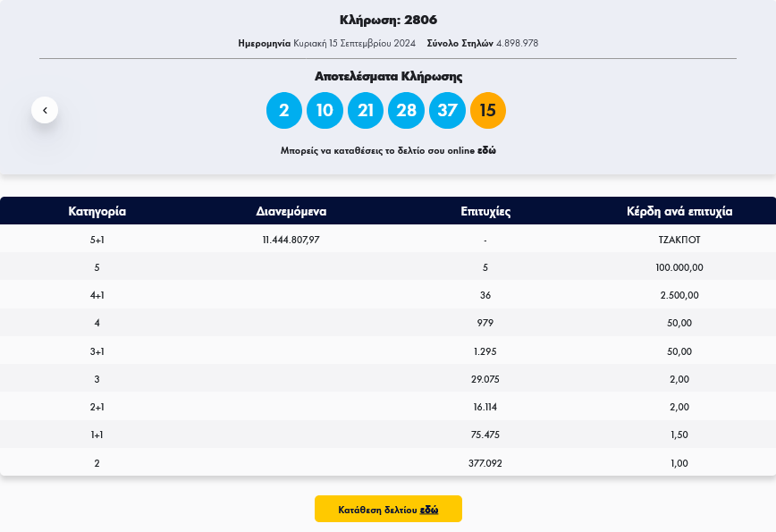Click the blue ball numbered 10
Screen dimensions: 776x532
(325, 111)
